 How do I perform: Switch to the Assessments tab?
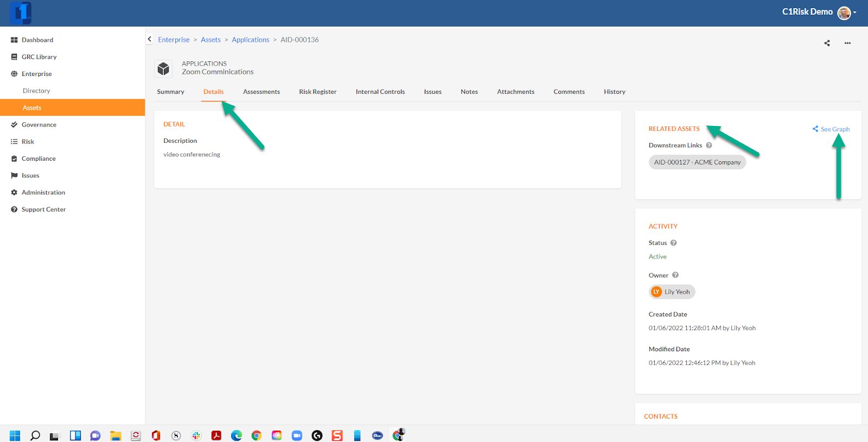click(261, 92)
